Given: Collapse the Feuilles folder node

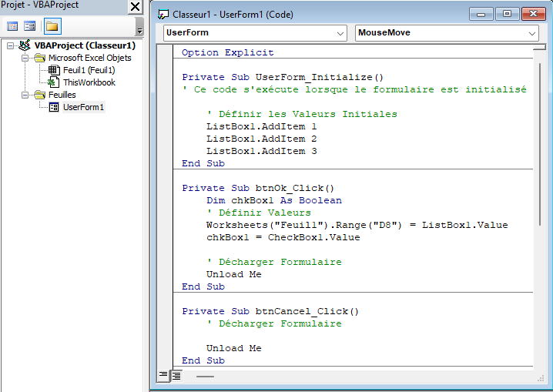Looking at the screenshot, I should point(25,95).
